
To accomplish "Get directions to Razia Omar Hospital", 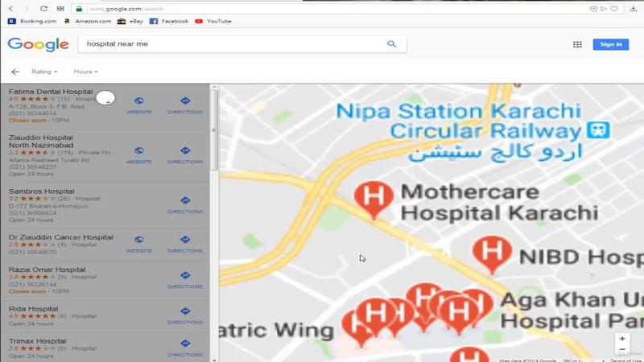I will click(x=185, y=279).
